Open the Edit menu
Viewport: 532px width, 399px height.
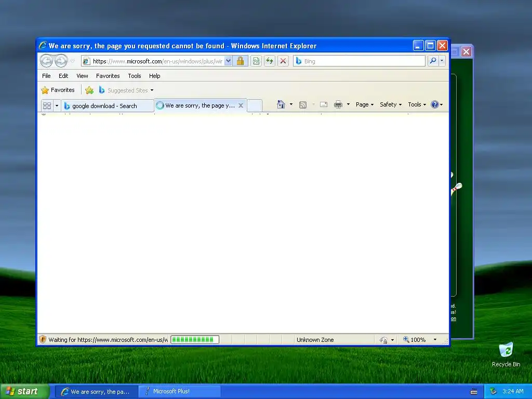point(63,76)
